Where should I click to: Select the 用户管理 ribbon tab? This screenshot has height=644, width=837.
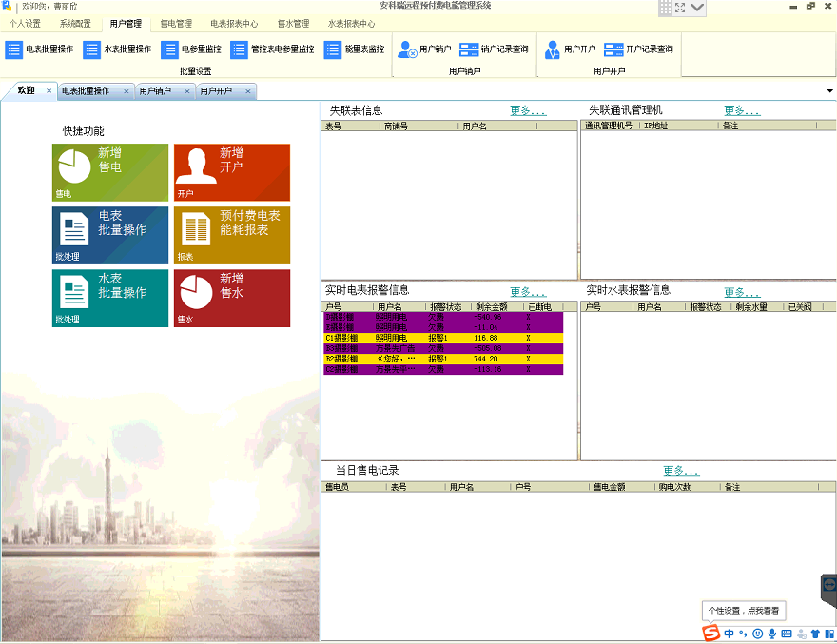pyautogui.click(x=126, y=24)
